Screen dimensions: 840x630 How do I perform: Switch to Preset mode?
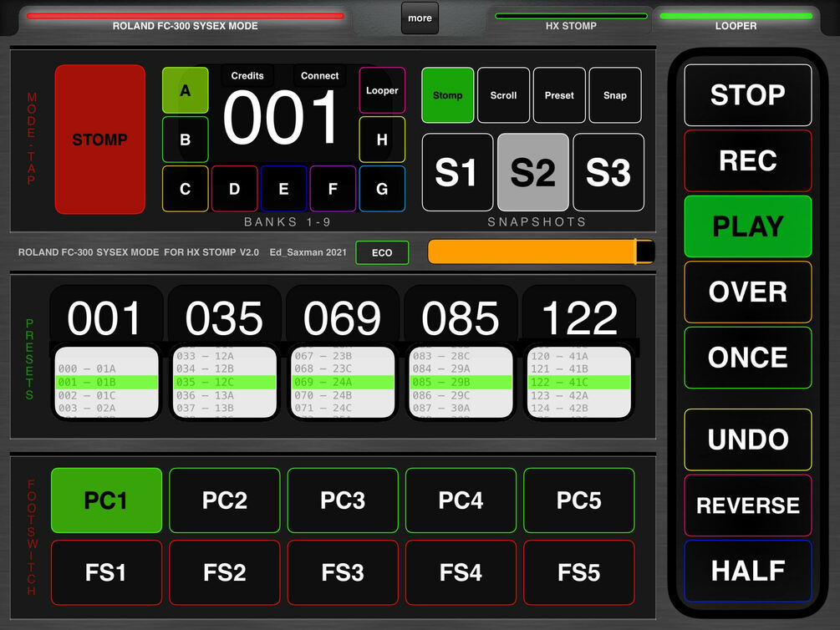pos(559,95)
